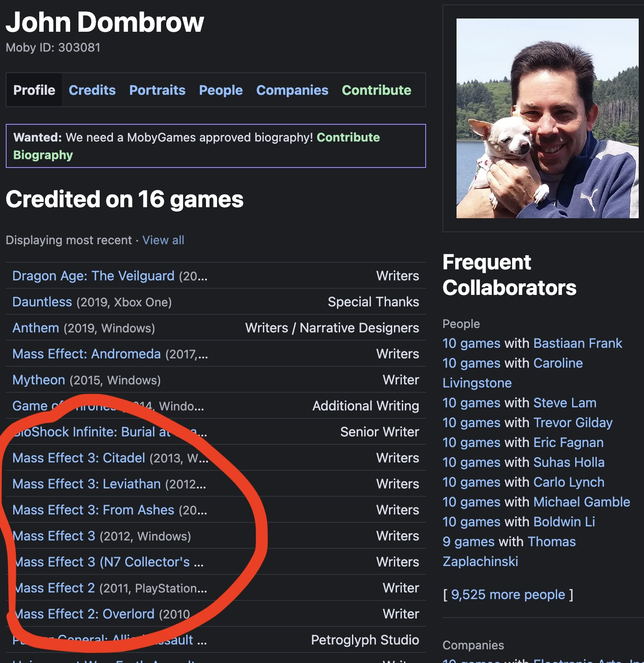Click 'Writers / Narrative Designers' credit for Anthem
The height and width of the screenshot is (663, 644).
332,328
